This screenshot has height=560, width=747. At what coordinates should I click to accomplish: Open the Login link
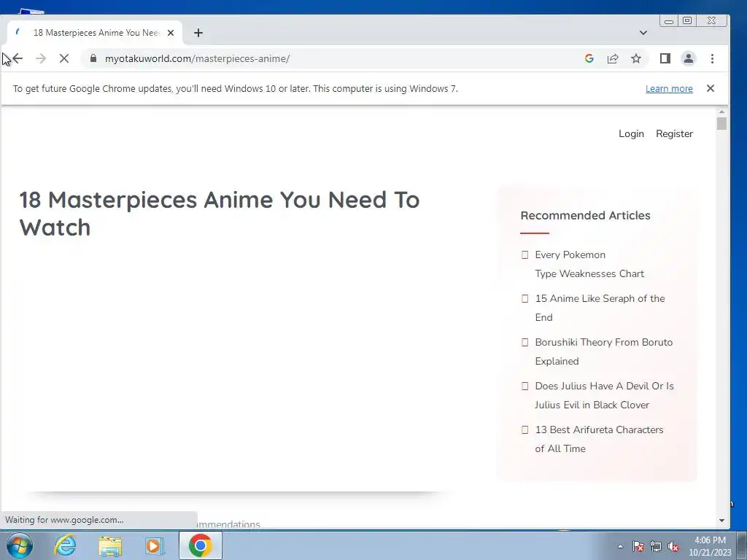[x=631, y=134]
